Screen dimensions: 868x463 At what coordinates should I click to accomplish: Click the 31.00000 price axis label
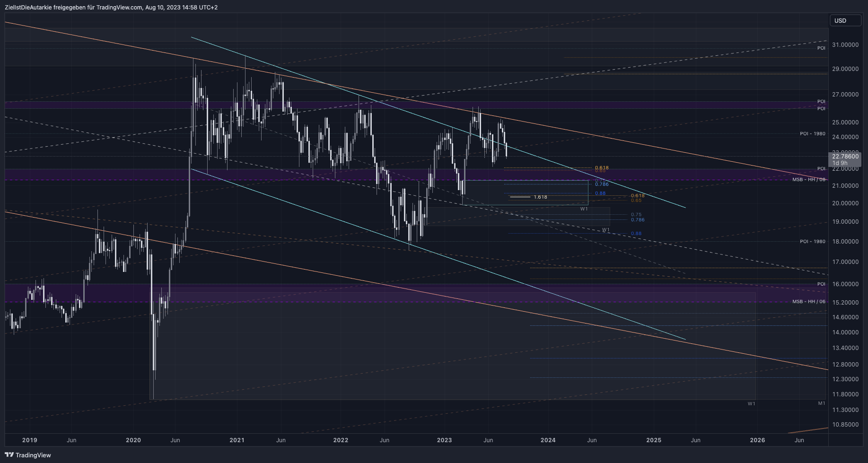[x=845, y=45]
